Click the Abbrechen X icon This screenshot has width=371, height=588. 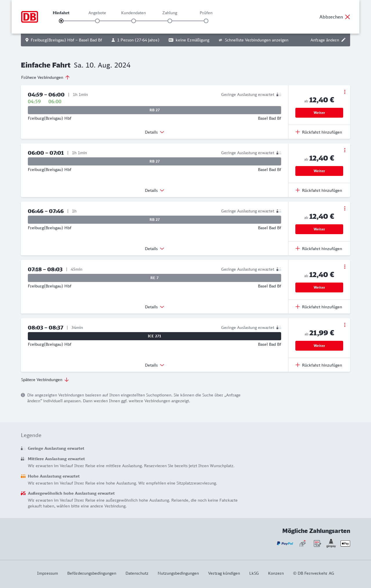point(348,17)
